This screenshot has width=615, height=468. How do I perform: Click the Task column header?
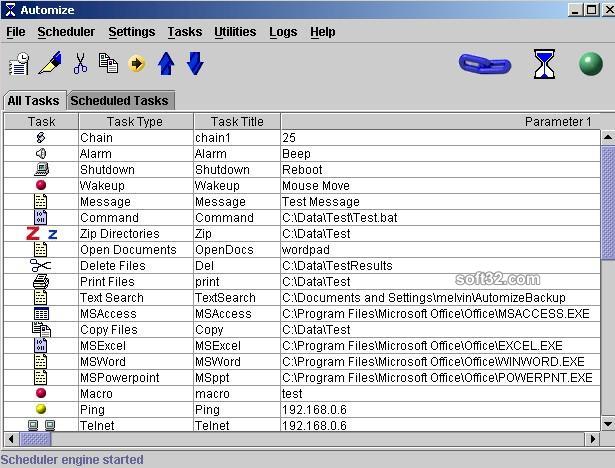(41, 122)
